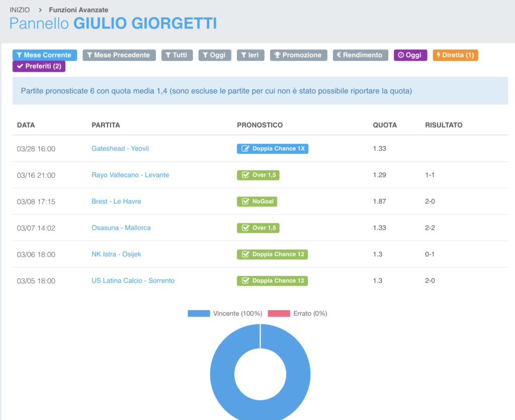
Task: Click Doppia Chance 12 badge for NK Istra
Action: tap(272, 254)
